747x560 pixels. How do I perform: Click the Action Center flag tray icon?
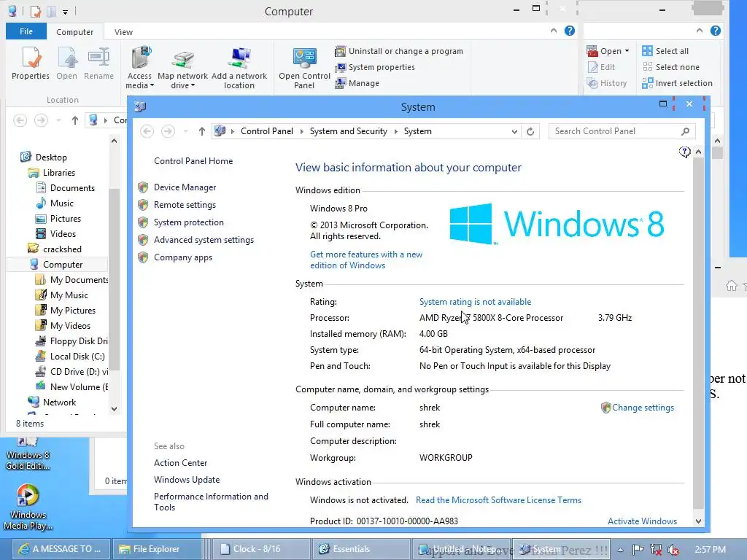coord(638,550)
